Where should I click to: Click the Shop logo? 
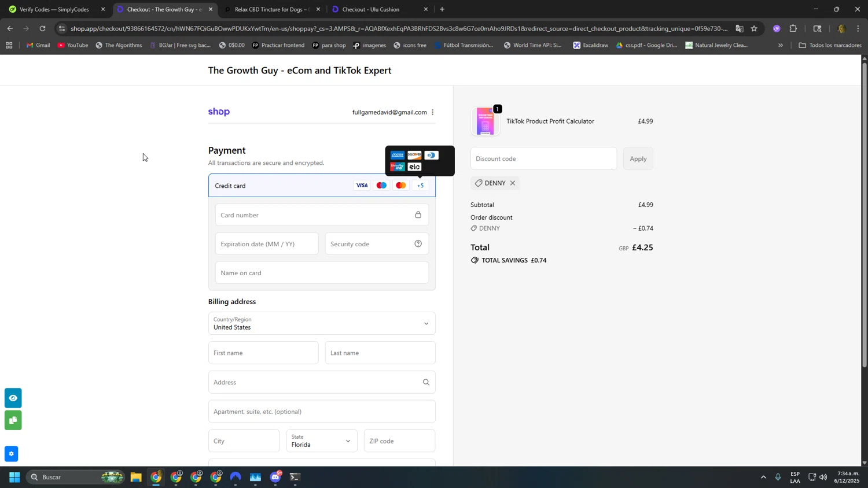219,112
